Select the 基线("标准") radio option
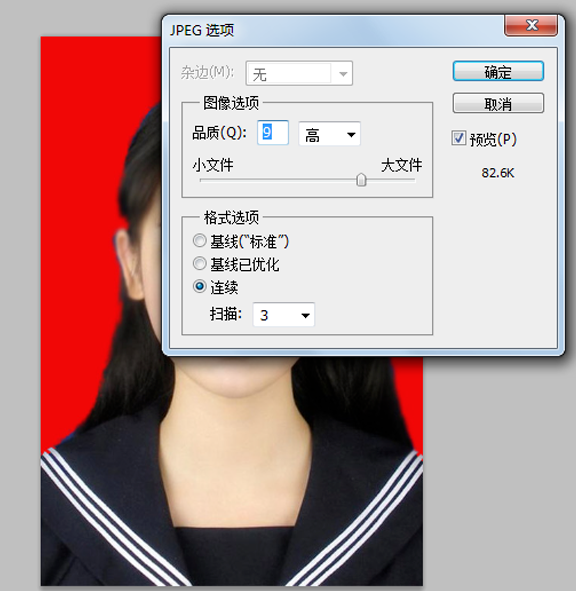Viewport: 576px width, 591px height. tap(199, 241)
